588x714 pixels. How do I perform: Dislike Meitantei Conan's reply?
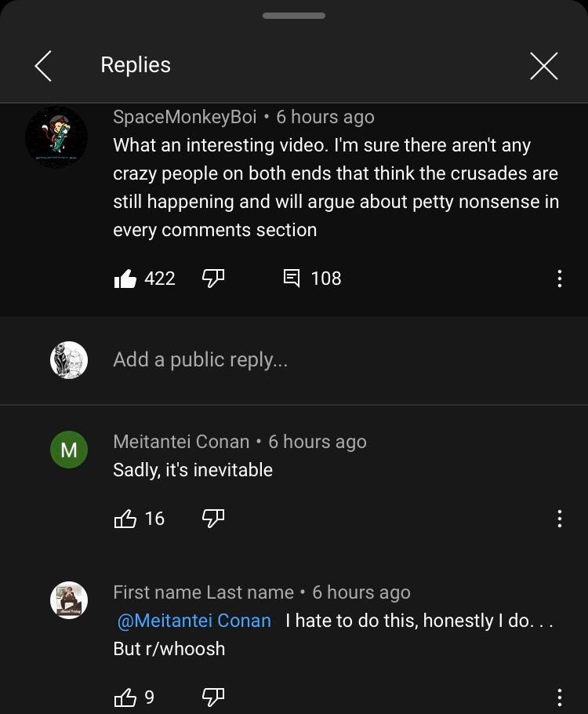pos(213,518)
